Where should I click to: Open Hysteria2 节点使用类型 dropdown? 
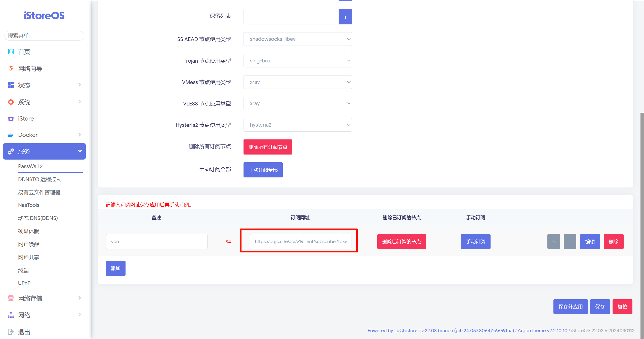298,125
